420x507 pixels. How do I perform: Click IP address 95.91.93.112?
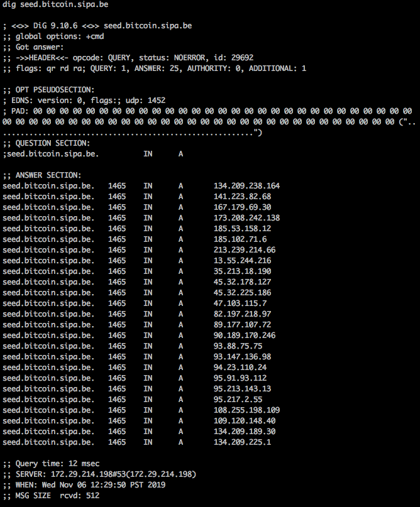point(240,378)
